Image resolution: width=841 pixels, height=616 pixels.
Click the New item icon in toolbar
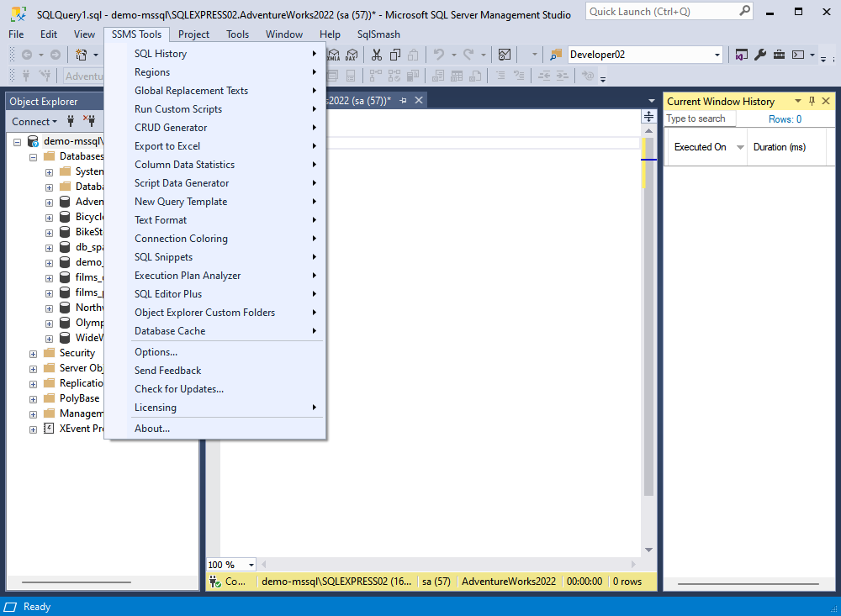(x=82, y=55)
